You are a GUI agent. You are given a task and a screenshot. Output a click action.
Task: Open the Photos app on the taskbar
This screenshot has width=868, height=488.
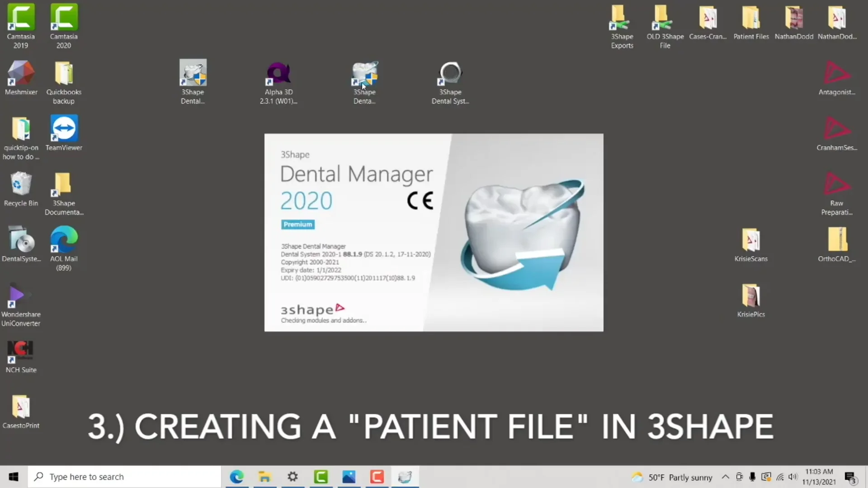(x=349, y=477)
